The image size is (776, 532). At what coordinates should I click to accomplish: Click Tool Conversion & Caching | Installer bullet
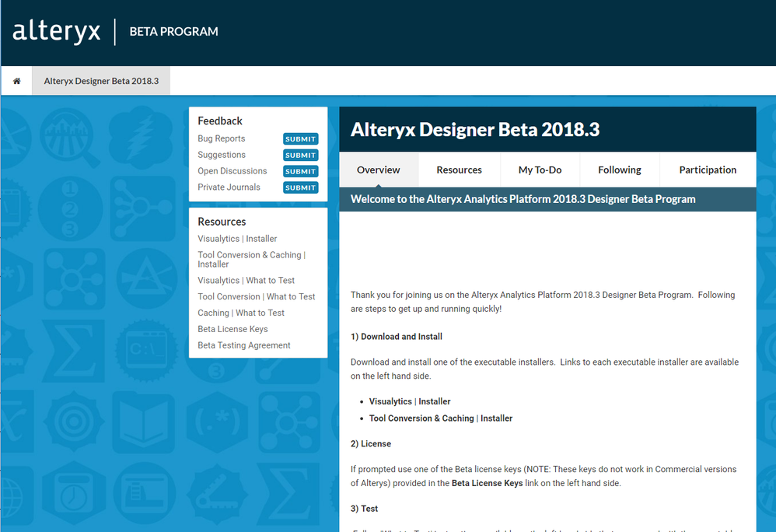pos(441,418)
